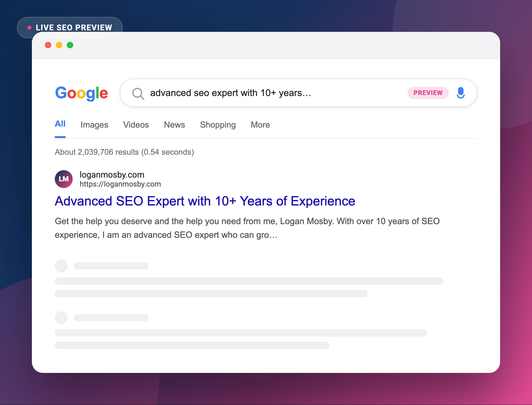The height and width of the screenshot is (405, 532).
Task: Open the Shopping tab
Action: (218, 125)
